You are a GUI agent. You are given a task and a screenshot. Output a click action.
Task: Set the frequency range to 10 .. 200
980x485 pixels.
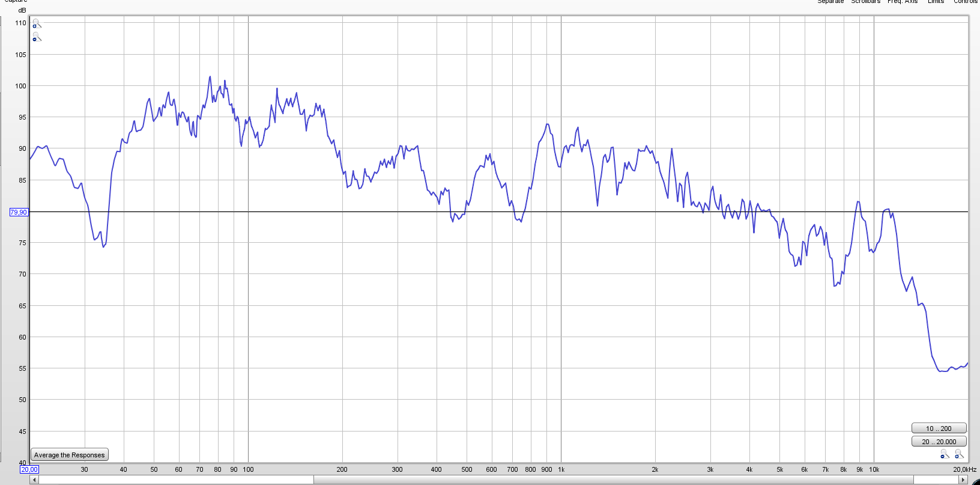[939, 428]
